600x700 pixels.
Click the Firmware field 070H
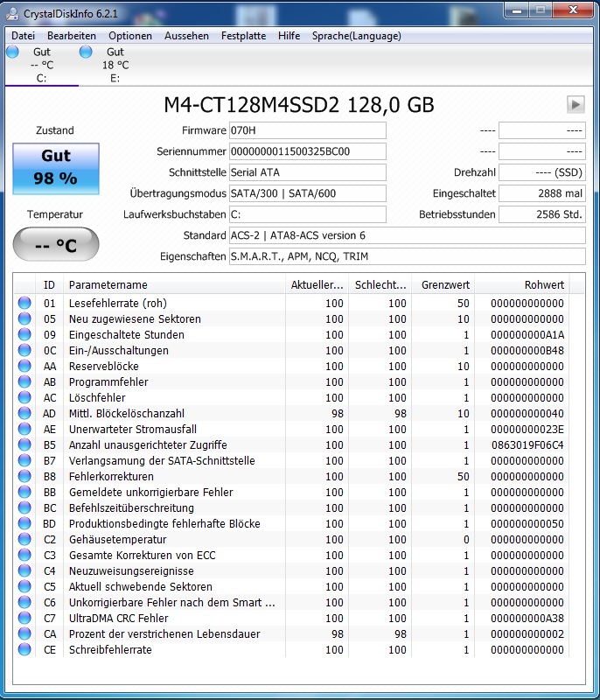pos(307,130)
